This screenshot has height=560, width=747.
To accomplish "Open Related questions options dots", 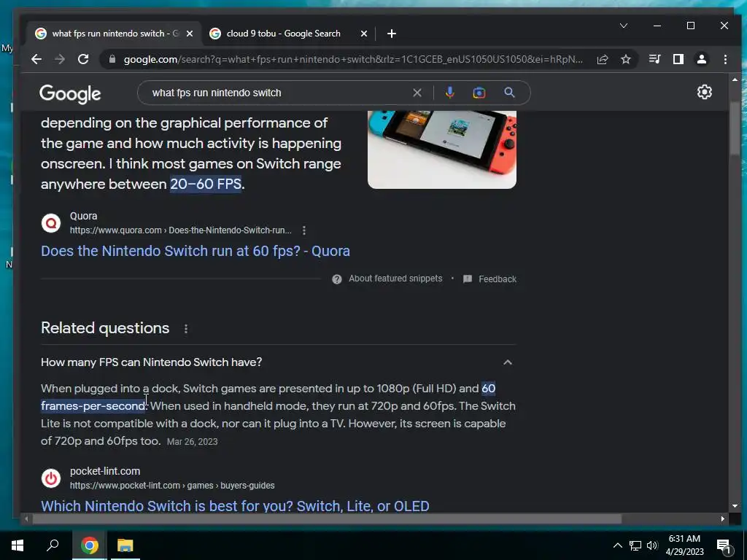I will point(186,329).
